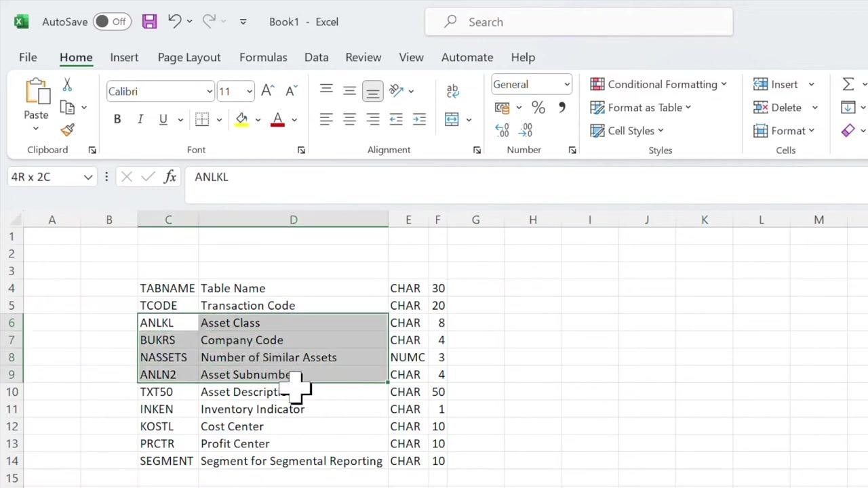
Task: Open the File tab
Action: (x=28, y=57)
